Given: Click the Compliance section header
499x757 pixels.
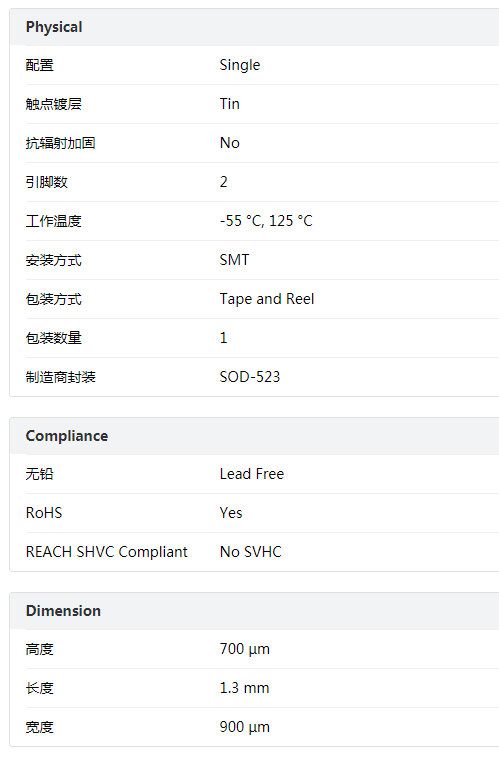Looking at the screenshot, I should (x=67, y=436).
